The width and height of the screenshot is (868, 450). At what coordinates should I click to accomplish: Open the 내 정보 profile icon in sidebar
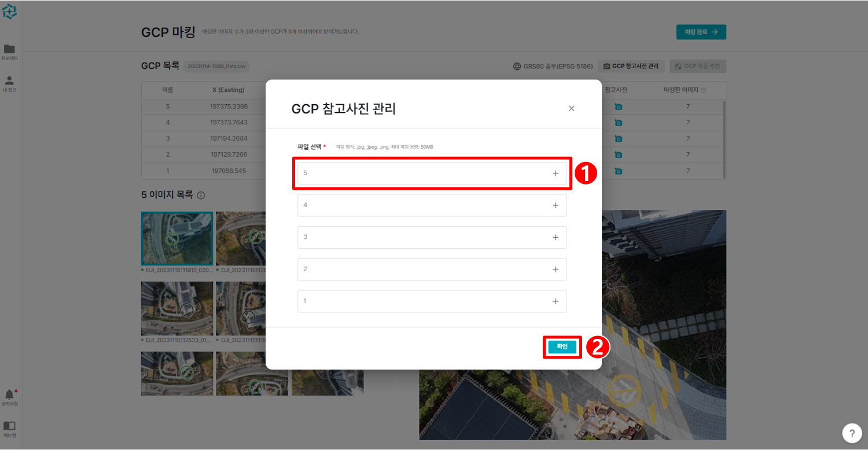tap(9, 81)
